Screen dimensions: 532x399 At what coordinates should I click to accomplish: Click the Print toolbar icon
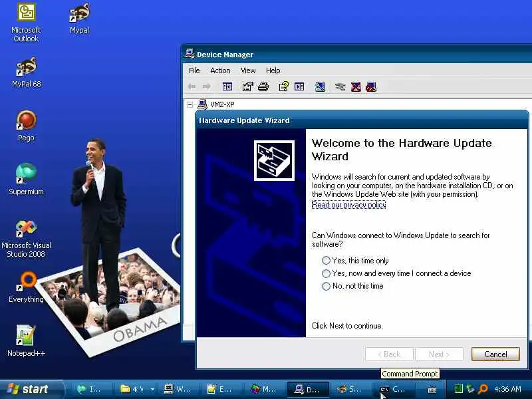[263, 86]
